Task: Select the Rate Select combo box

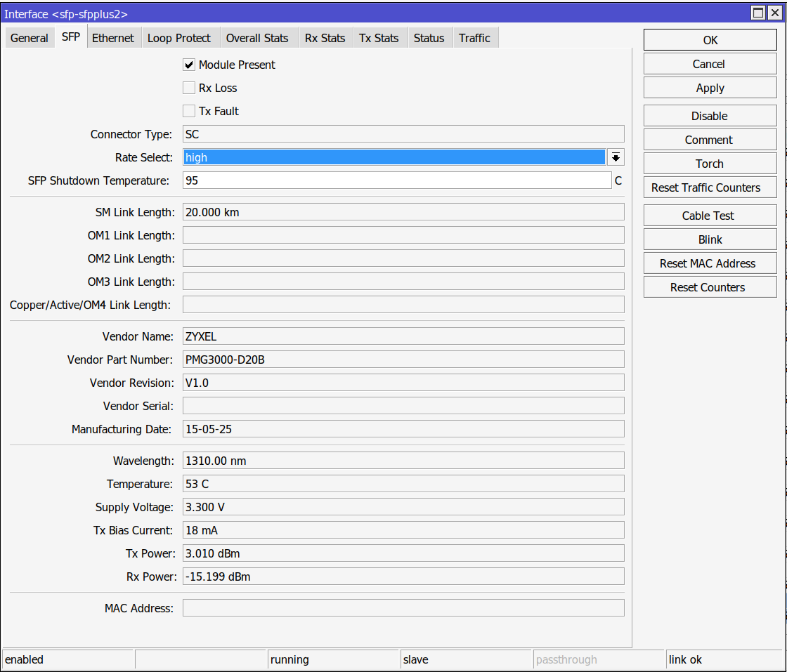Action: point(393,157)
